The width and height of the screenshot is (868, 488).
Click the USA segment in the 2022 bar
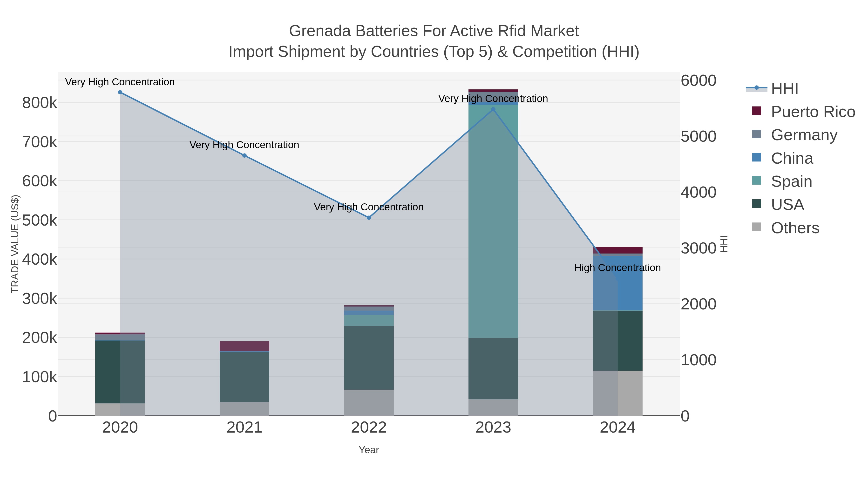(x=369, y=358)
